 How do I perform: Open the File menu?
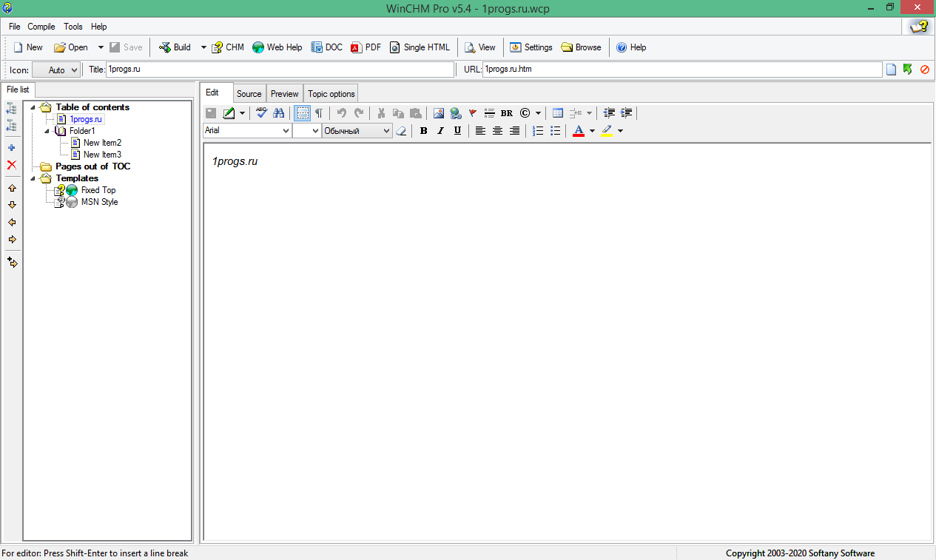click(15, 27)
